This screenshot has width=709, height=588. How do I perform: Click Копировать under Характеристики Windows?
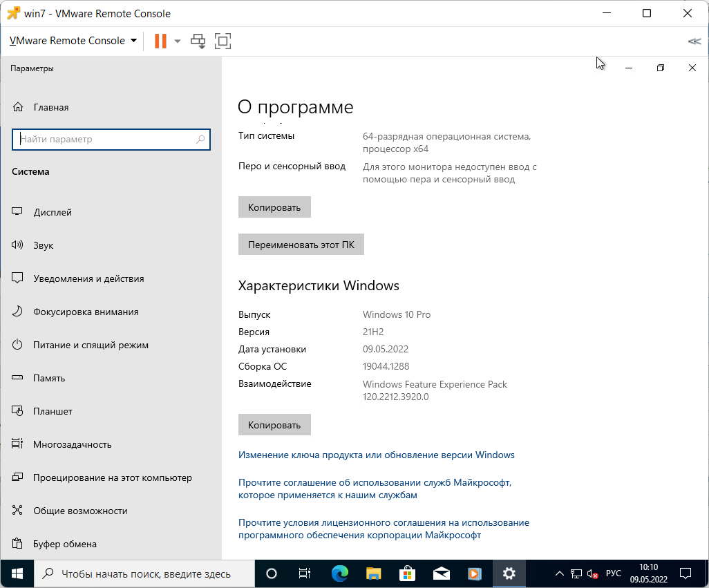[274, 424]
